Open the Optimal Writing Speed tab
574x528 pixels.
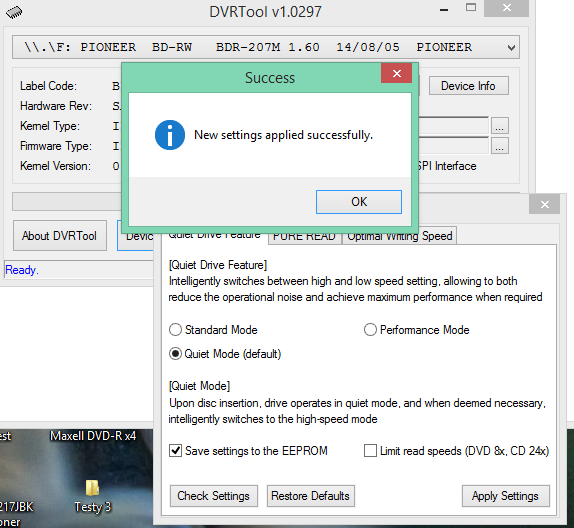tap(400, 236)
